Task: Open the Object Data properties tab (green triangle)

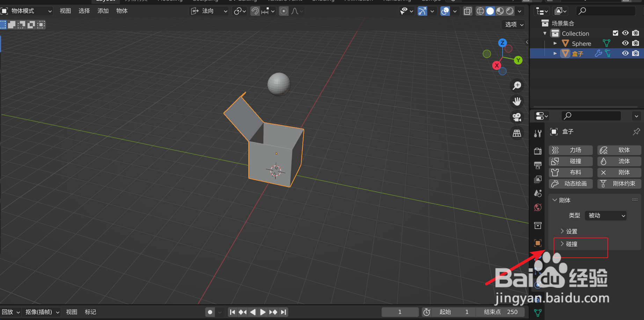Action: pos(538,313)
